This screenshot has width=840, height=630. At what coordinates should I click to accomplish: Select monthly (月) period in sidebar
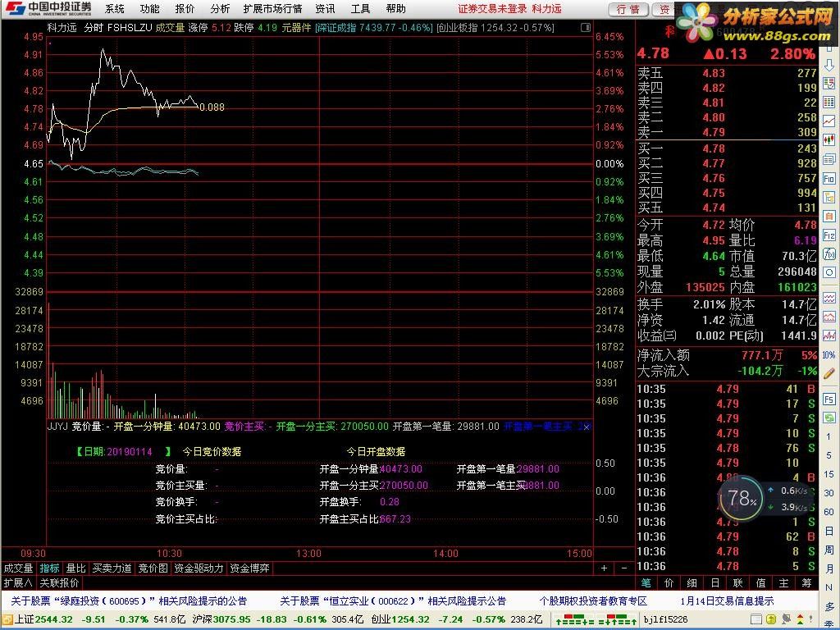coord(829,568)
